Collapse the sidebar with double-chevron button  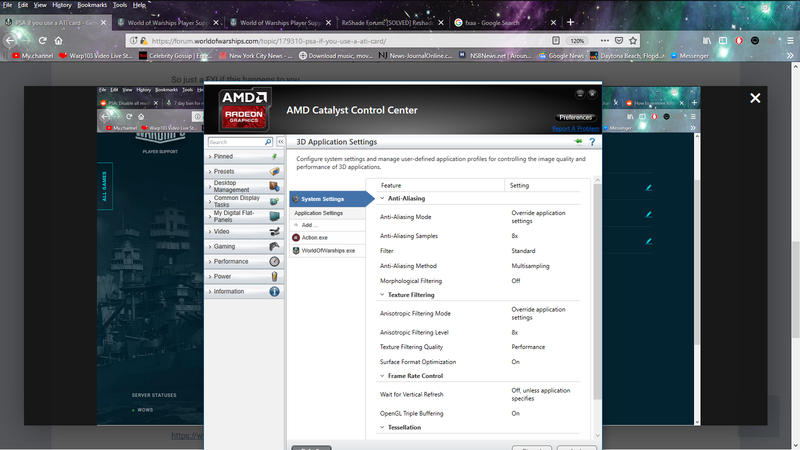281,142
